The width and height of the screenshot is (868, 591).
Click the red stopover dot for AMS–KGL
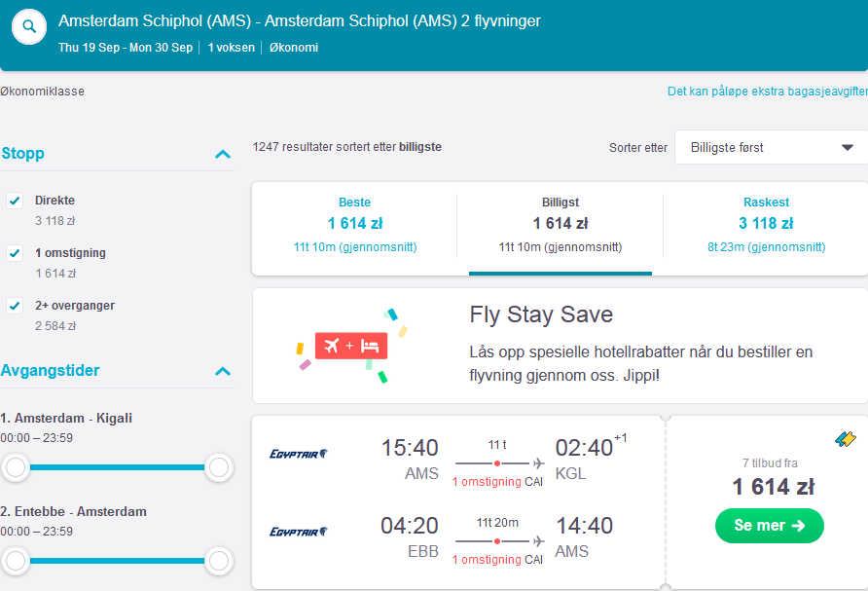pyautogui.click(x=497, y=463)
